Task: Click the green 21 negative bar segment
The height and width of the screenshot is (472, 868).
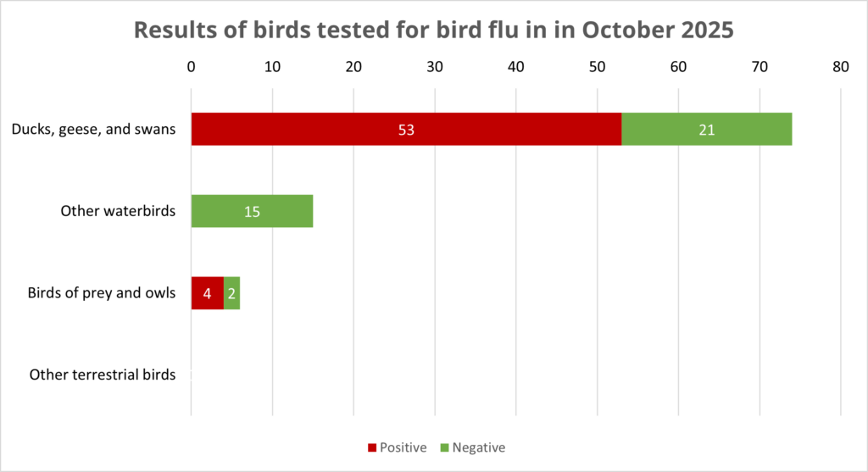Action: tap(707, 129)
